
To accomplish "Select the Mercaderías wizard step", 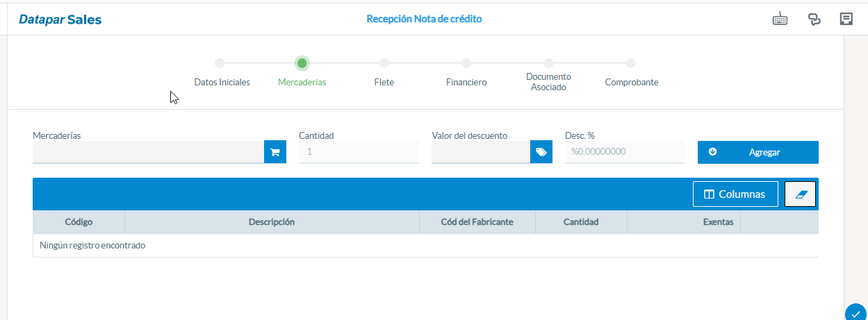I will (x=302, y=82).
